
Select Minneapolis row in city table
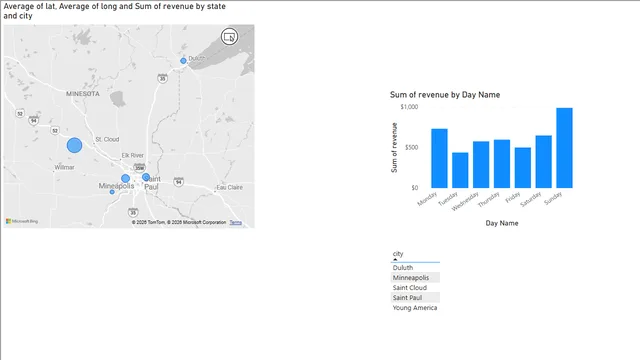coord(415,278)
